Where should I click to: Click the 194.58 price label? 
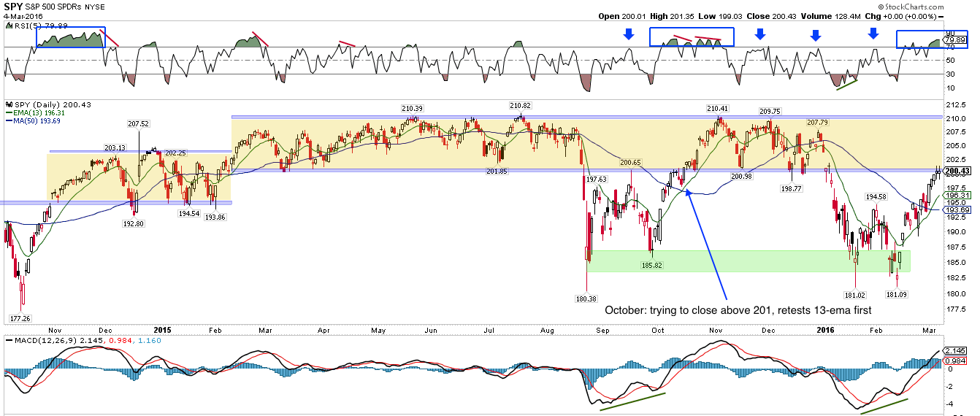coord(877,196)
